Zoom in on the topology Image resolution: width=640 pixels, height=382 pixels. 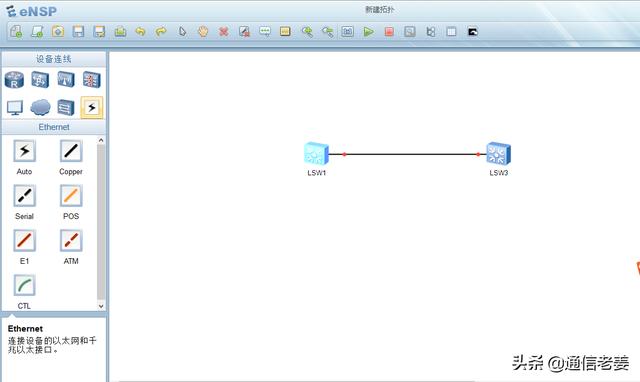click(x=307, y=31)
